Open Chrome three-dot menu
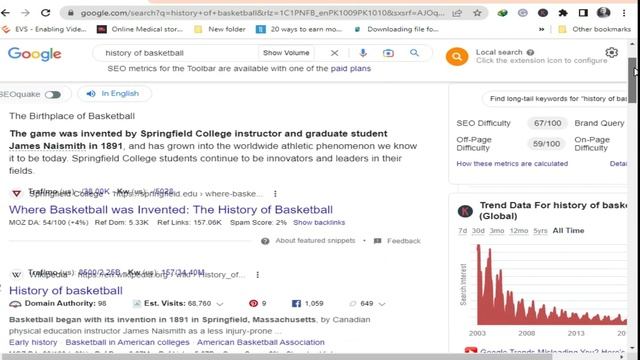This screenshot has height=360, width=640. click(624, 13)
